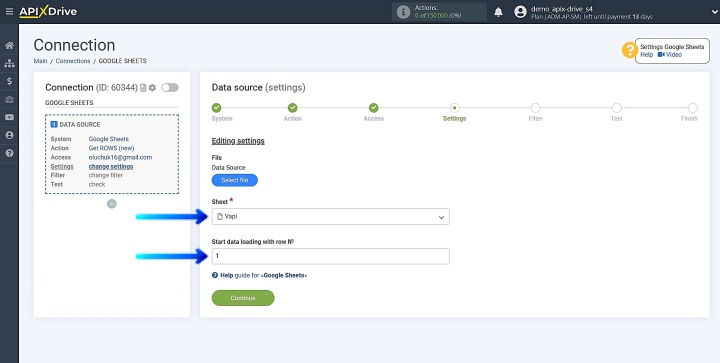Open the briefcase sidebar icon

point(9,100)
